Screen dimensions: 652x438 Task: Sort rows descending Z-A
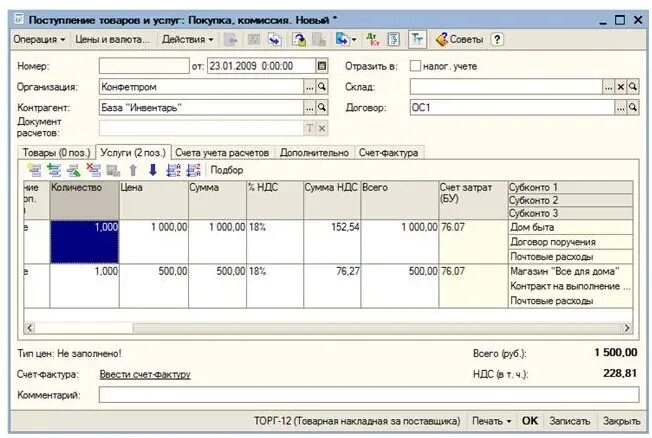pos(193,170)
